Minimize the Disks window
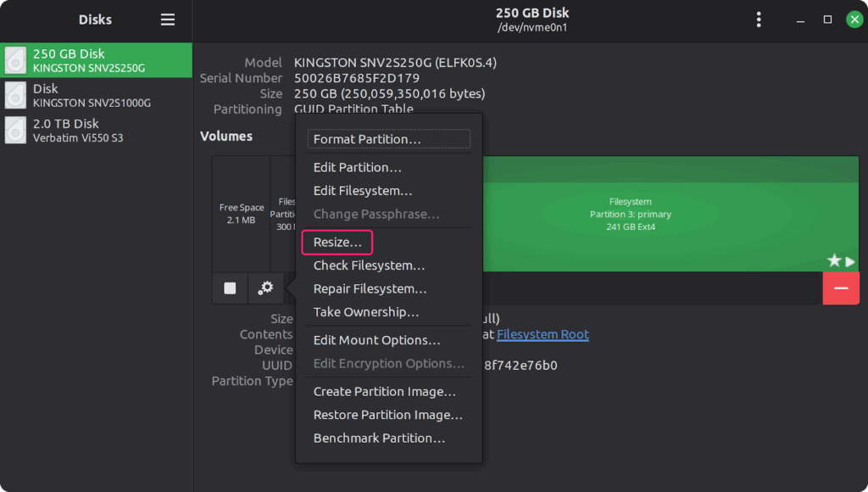Image resolution: width=868 pixels, height=492 pixels. click(x=800, y=20)
